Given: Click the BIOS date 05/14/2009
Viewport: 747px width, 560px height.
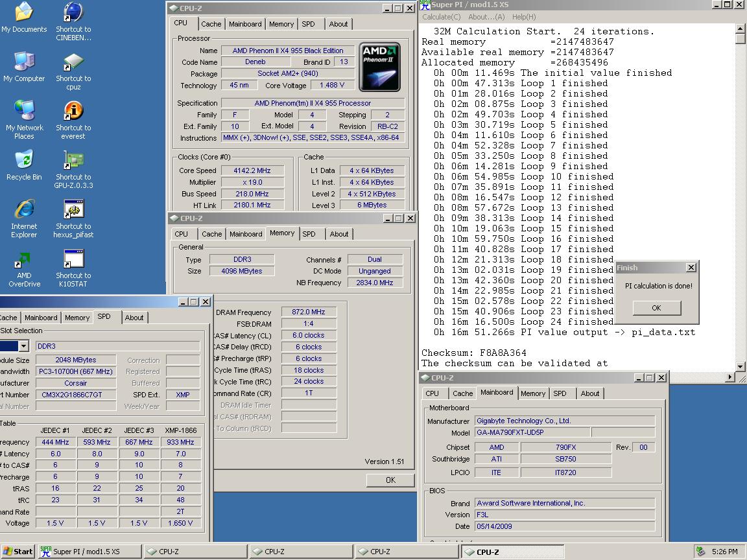Looking at the screenshot, I should pyautogui.click(x=565, y=526).
